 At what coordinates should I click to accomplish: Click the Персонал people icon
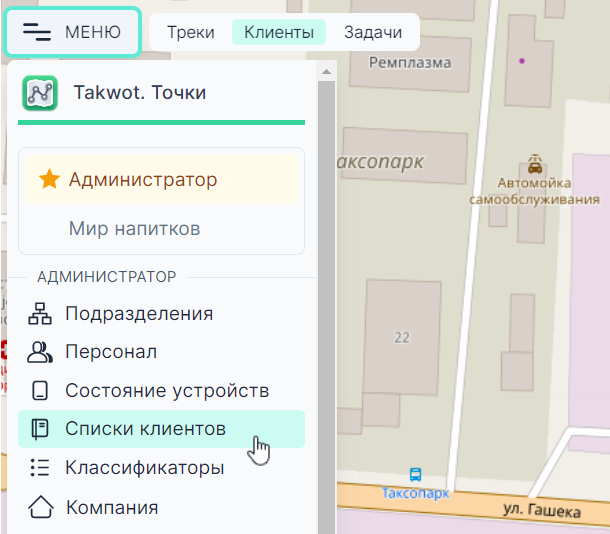pyautogui.click(x=40, y=352)
